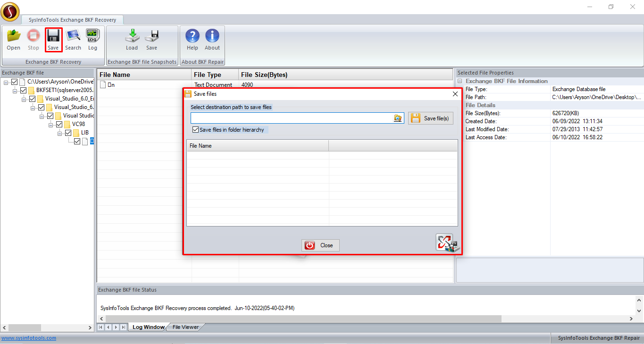Screen dimensions: 644x344
Task: Load a saved BKF file snapshot
Action: 132,40
